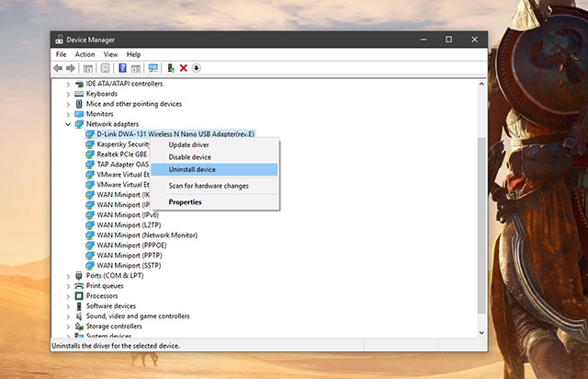Expand the Keyboards category

[x=69, y=94]
